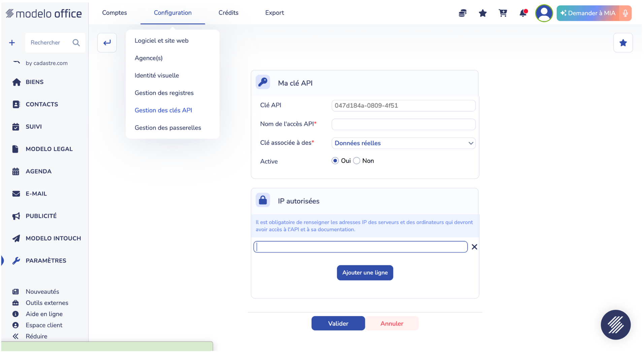The image size is (644, 352).
Task: Click the lock icon beside IP autorisées
Action: (263, 200)
